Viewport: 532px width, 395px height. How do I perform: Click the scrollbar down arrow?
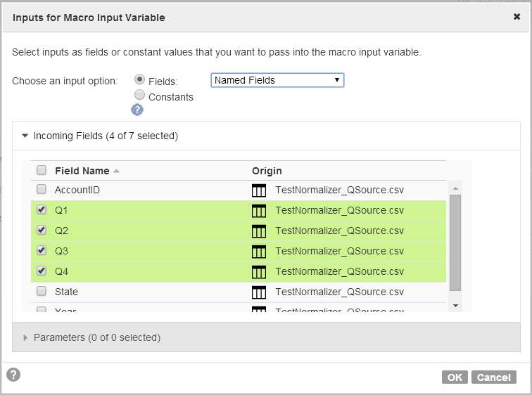pyautogui.click(x=455, y=306)
